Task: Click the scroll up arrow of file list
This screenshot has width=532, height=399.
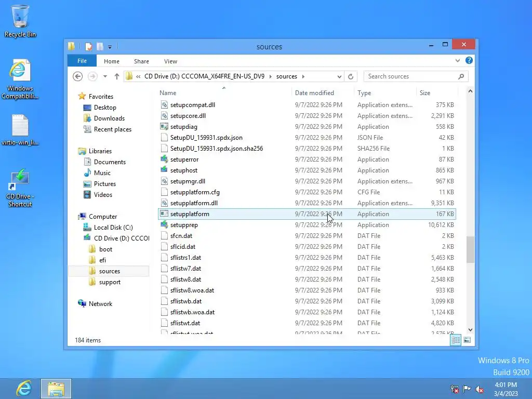Action: 470,91
